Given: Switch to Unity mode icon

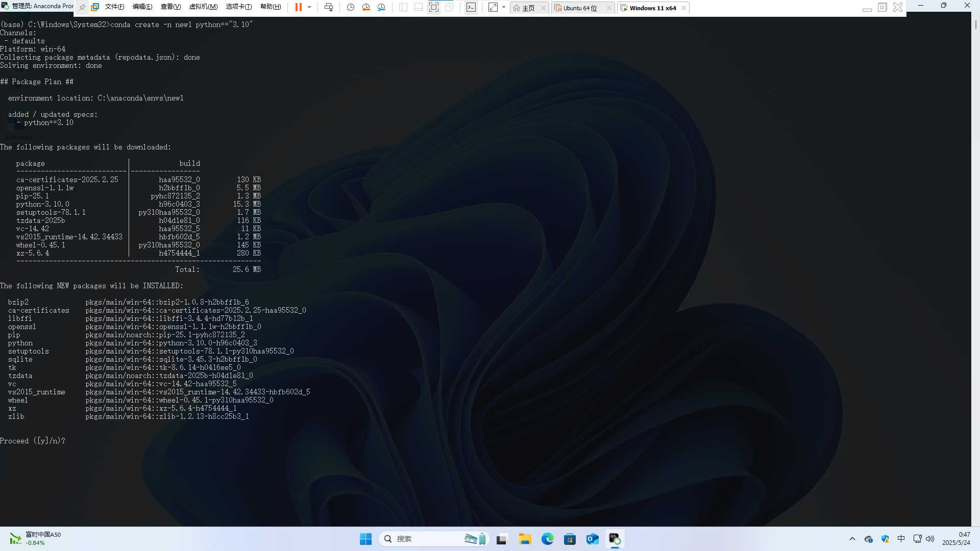Looking at the screenshot, I should [x=449, y=7].
